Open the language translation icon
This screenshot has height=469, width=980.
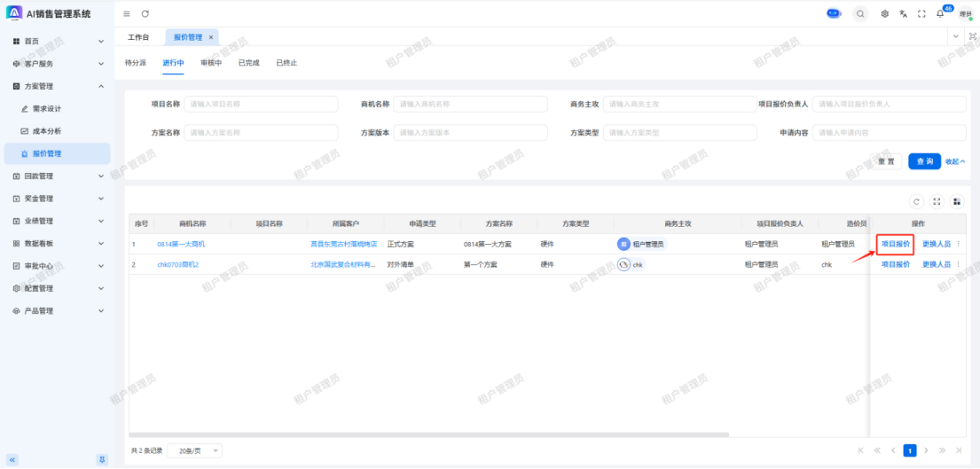click(903, 13)
